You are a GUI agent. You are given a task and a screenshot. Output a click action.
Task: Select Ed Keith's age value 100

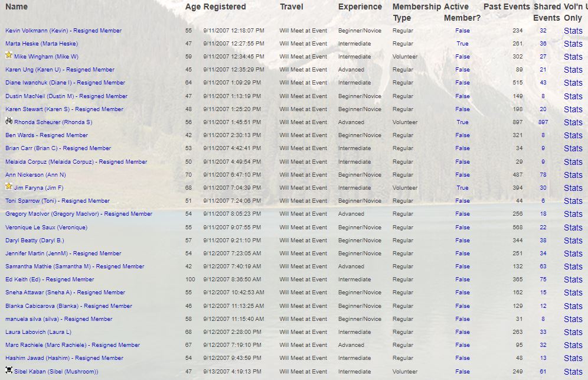click(190, 280)
